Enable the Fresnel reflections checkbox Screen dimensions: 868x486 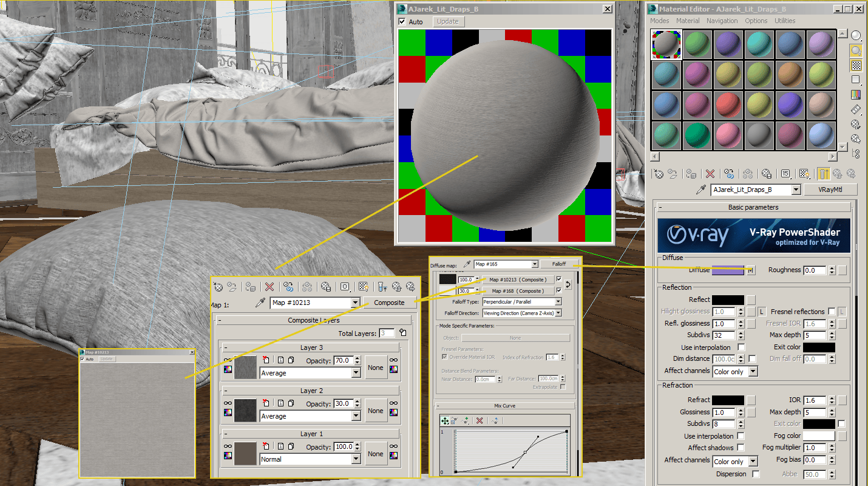click(832, 311)
